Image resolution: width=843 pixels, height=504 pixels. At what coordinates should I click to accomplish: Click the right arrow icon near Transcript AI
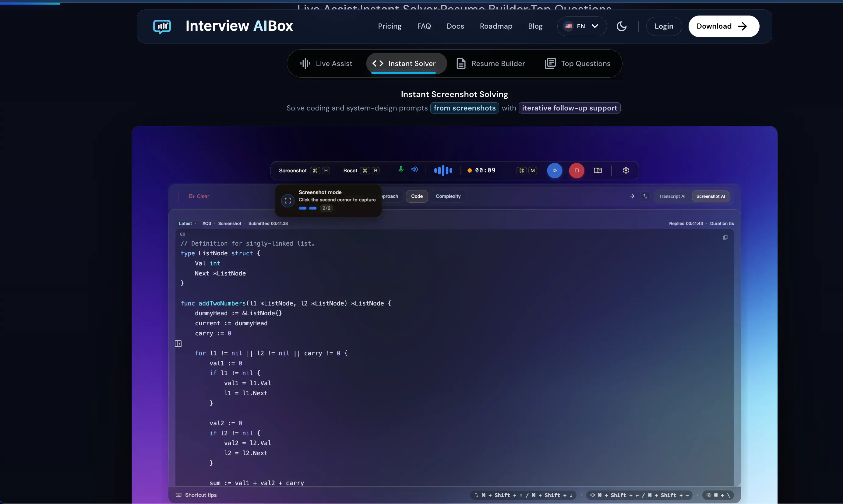632,196
